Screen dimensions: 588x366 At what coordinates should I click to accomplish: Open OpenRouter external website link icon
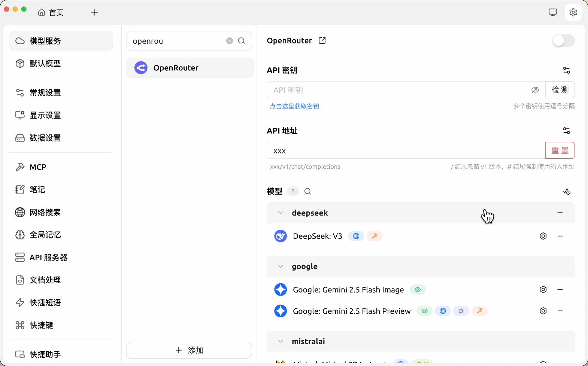[322, 40]
